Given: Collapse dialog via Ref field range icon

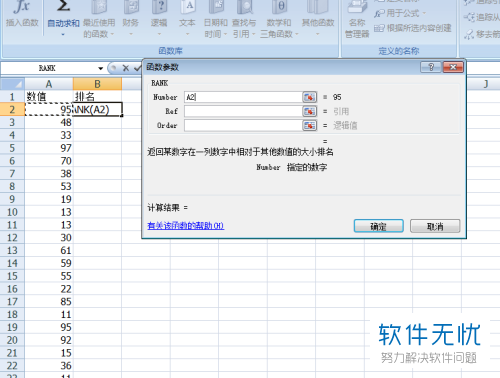Looking at the screenshot, I should click(x=309, y=111).
